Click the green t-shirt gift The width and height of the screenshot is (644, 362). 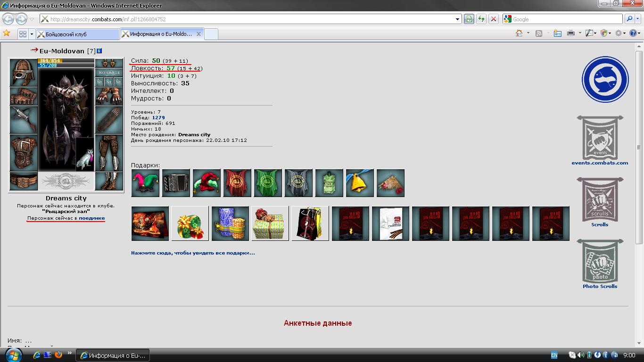[329, 183]
